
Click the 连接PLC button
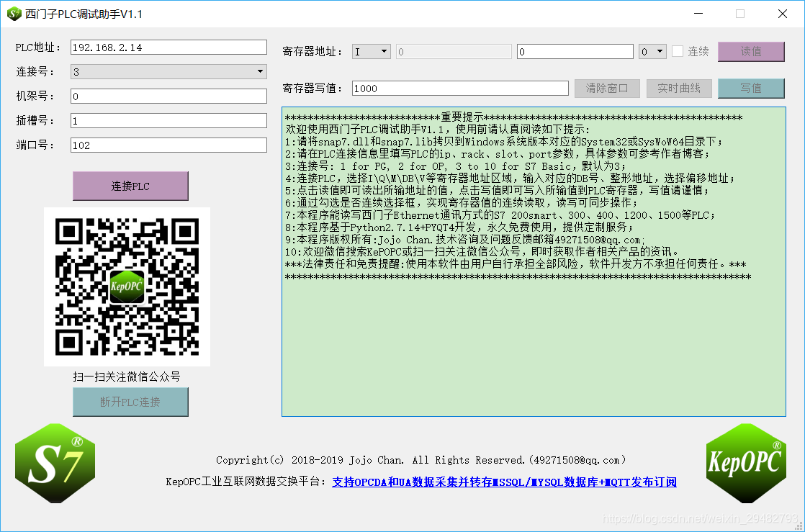pyautogui.click(x=130, y=186)
